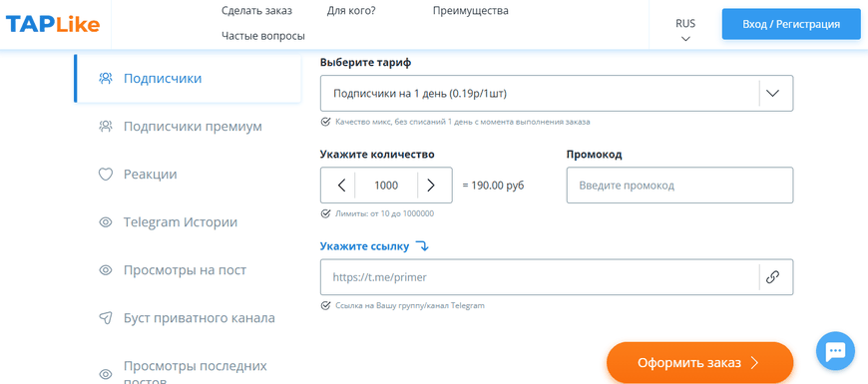This screenshot has width=868, height=384.
Task: Open the Частые вопросы menu item
Action: click(x=263, y=36)
